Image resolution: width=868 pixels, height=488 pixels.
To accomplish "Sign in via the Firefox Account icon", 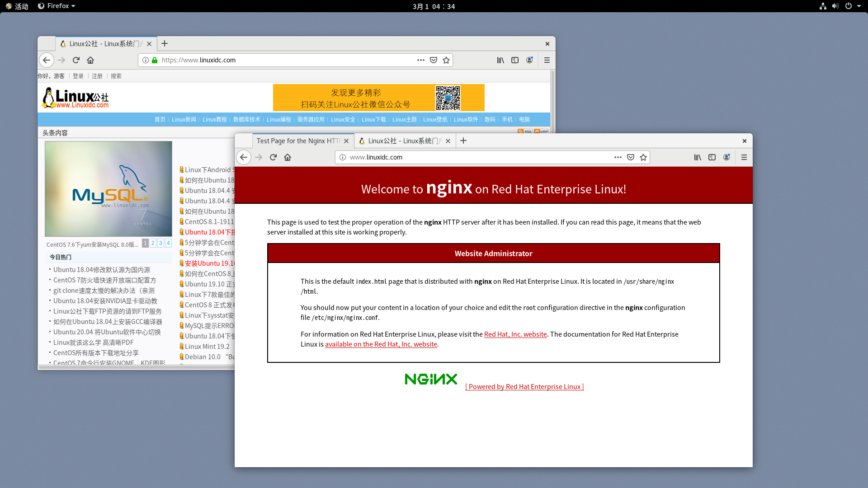I will pos(727,157).
